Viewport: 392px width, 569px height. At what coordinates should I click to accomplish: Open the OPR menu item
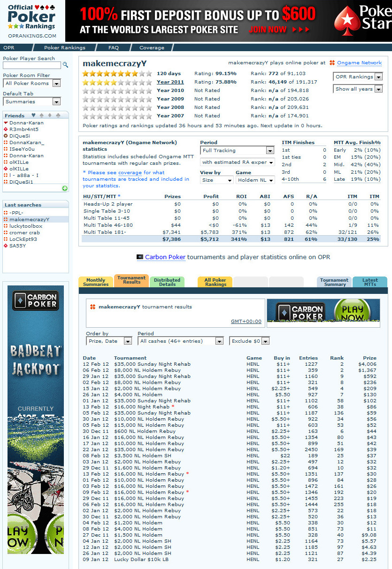(9, 47)
